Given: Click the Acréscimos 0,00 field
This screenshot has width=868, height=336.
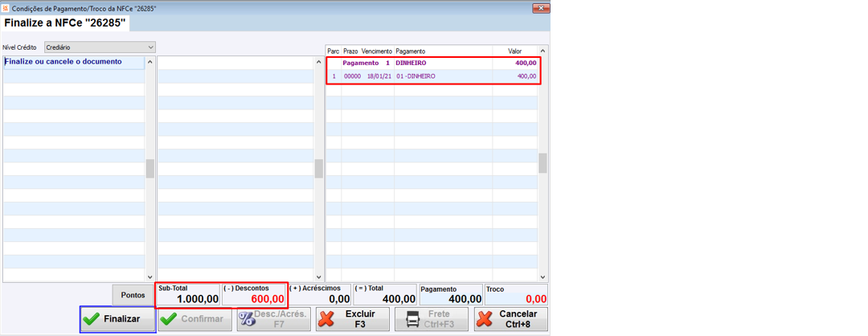Looking at the screenshot, I should click(x=320, y=295).
